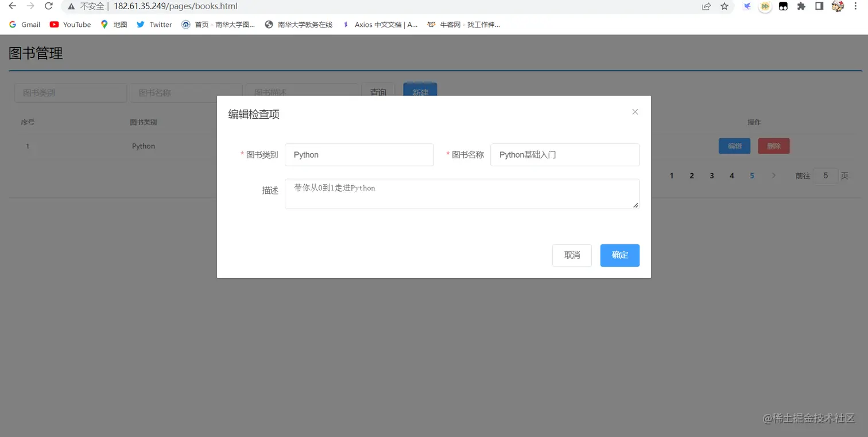Click the 序号 column header
This screenshot has height=437, width=868.
[x=28, y=122]
